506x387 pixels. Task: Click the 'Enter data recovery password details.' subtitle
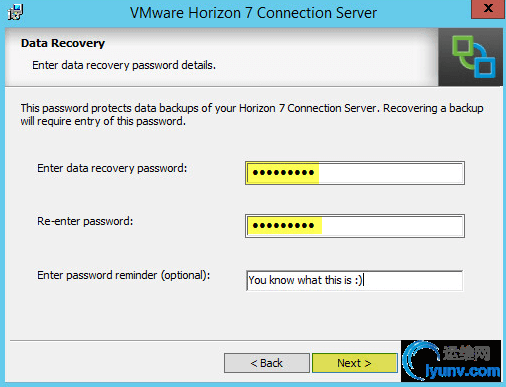(x=124, y=65)
